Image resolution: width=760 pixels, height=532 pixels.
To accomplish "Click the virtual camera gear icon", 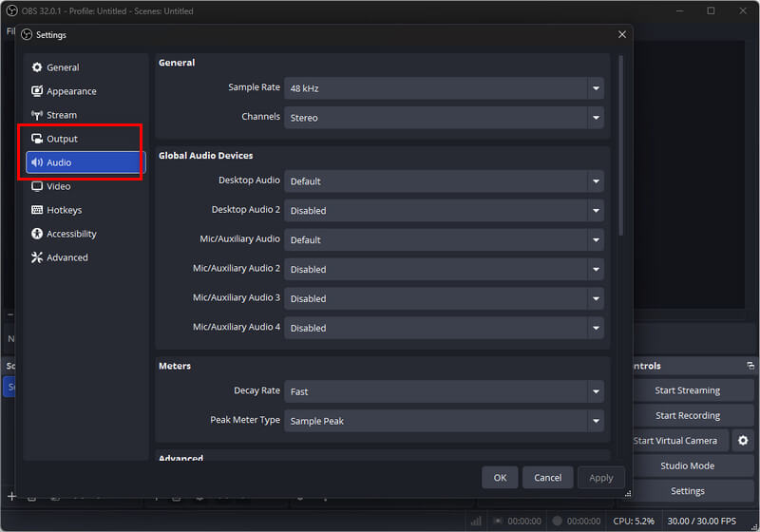I will (x=743, y=441).
